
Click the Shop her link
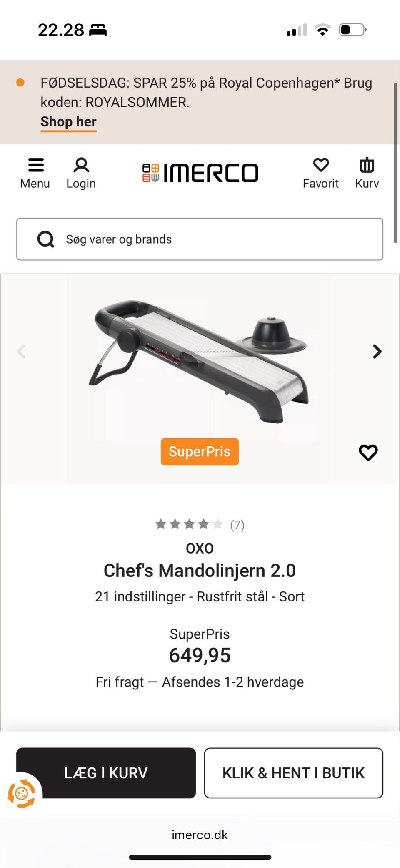68,122
